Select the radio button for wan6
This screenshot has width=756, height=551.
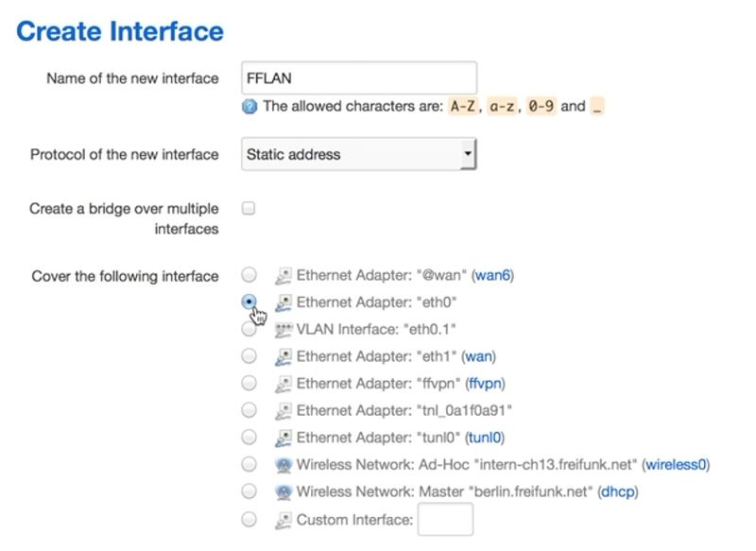(x=249, y=274)
